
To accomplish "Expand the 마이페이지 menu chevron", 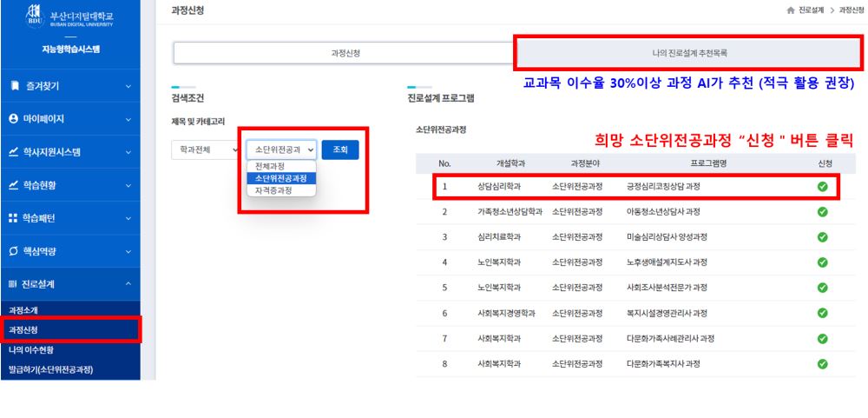I will pyautogui.click(x=128, y=119).
